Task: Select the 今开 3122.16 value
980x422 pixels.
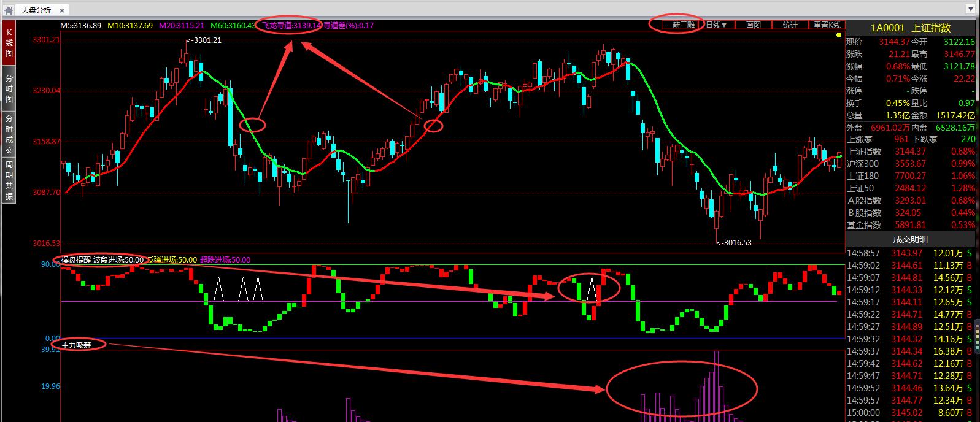Action: click(960, 42)
